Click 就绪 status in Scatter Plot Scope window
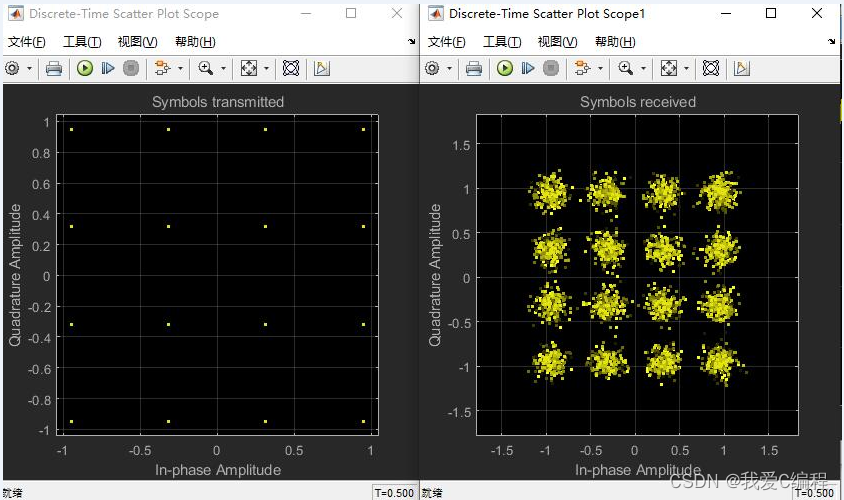This screenshot has height=500, width=844. point(12,493)
